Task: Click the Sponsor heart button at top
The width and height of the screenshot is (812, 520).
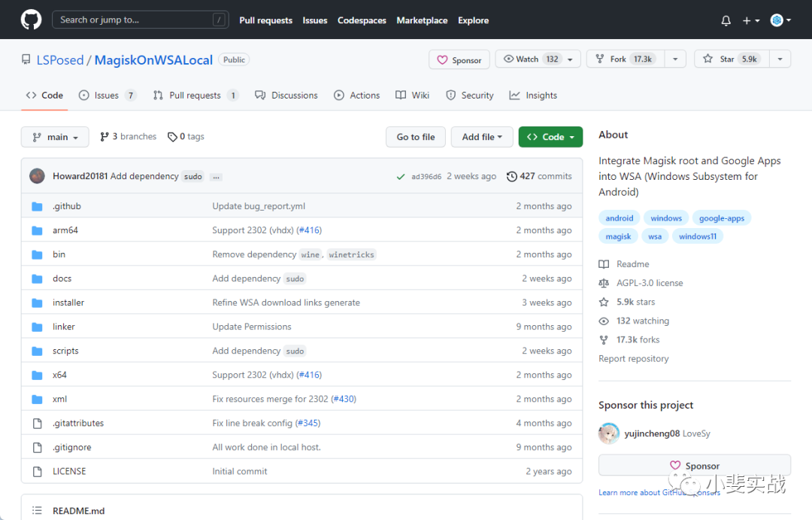Action: pyautogui.click(x=459, y=59)
